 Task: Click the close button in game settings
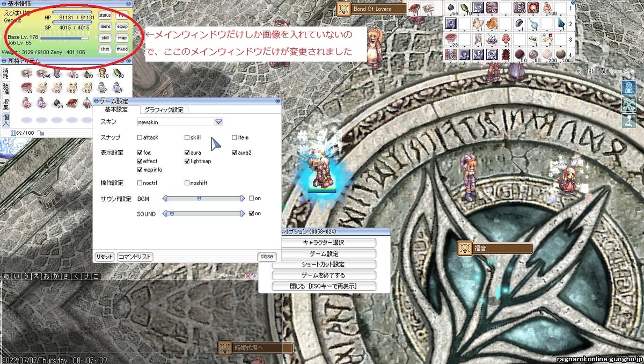[267, 257]
